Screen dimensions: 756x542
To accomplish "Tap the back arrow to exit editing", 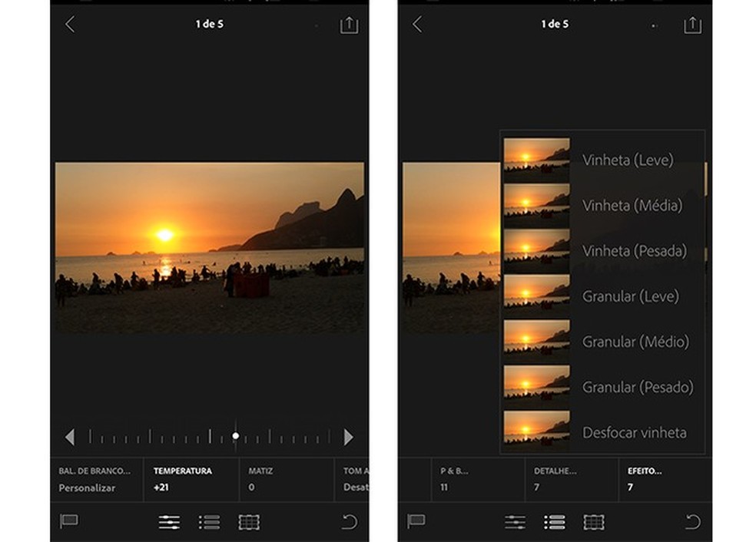I will tap(69, 24).
